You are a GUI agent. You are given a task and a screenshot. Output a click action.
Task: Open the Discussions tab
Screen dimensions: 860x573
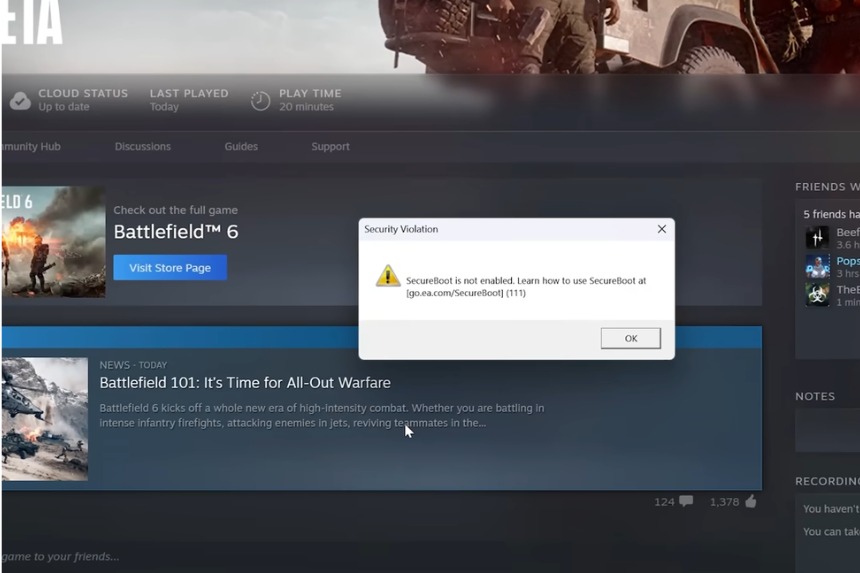coord(142,146)
